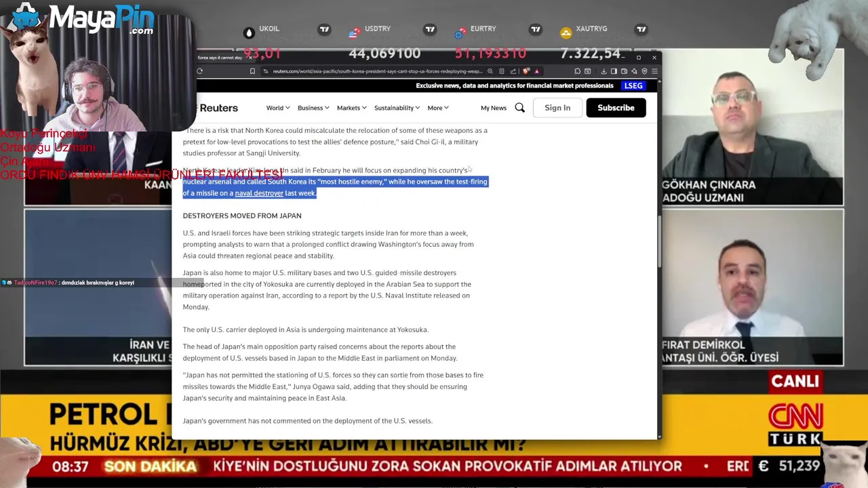Open site settings icon beside the URL

(266, 71)
